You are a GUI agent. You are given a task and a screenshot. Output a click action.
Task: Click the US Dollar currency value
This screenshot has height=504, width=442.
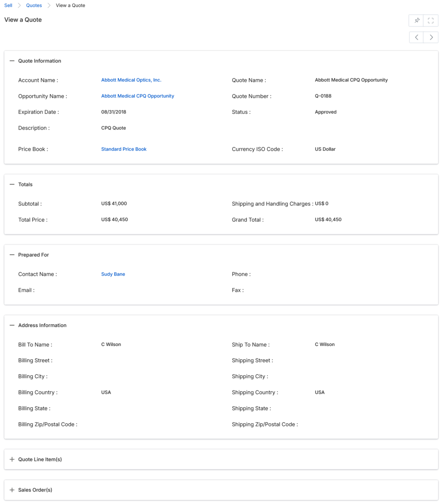tap(325, 149)
